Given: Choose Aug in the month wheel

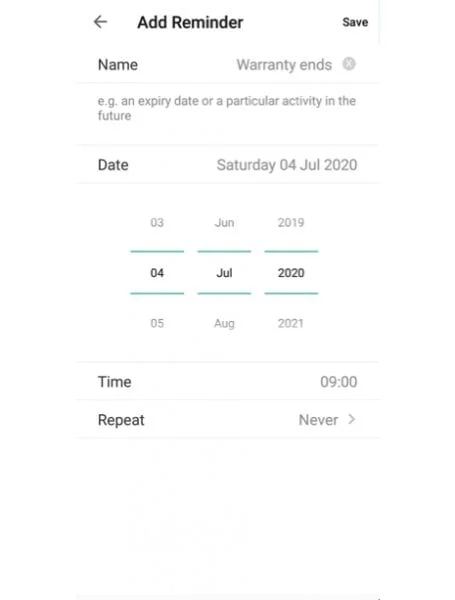Looking at the screenshot, I should 224,323.
